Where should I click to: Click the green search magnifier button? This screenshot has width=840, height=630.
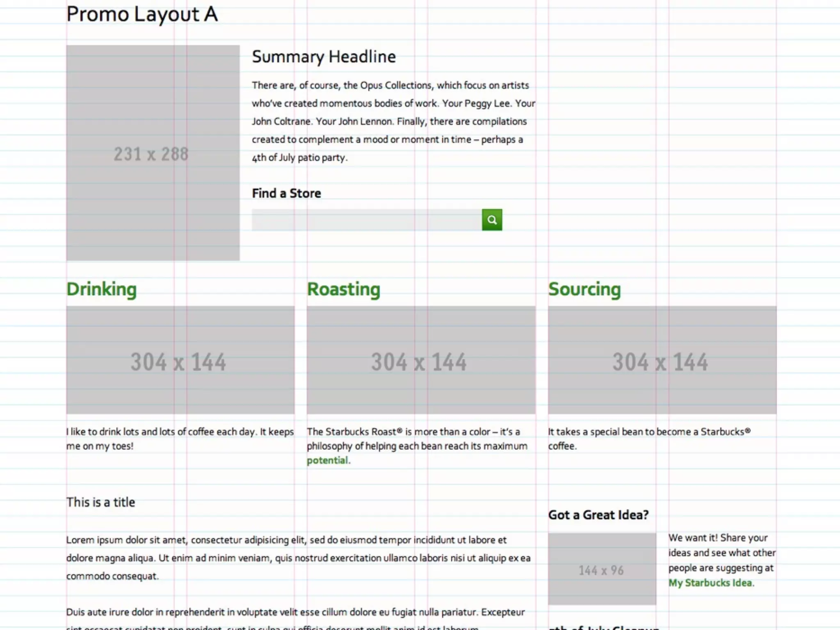click(x=492, y=220)
